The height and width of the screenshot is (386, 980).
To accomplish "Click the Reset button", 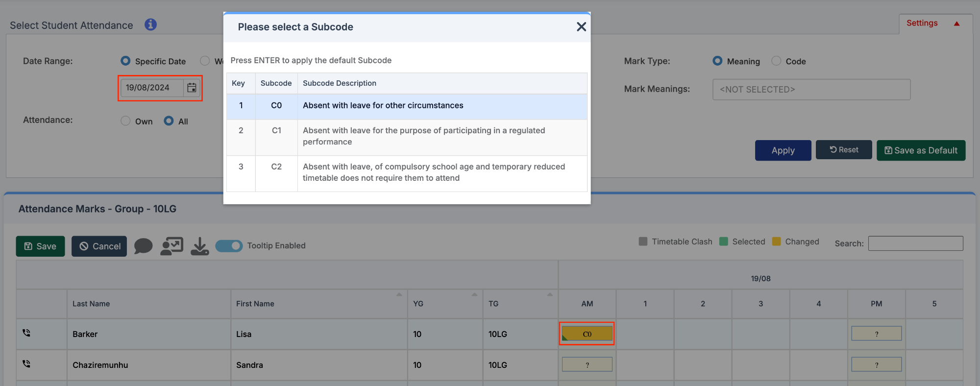I will [x=844, y=150].
